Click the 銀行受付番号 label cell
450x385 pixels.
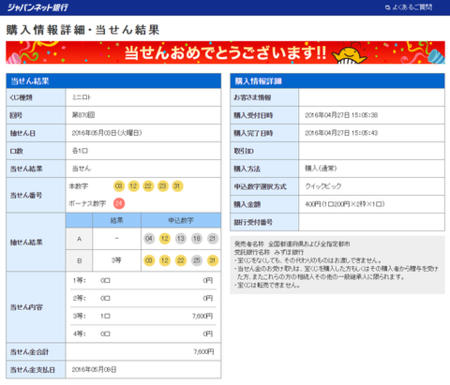264,222
